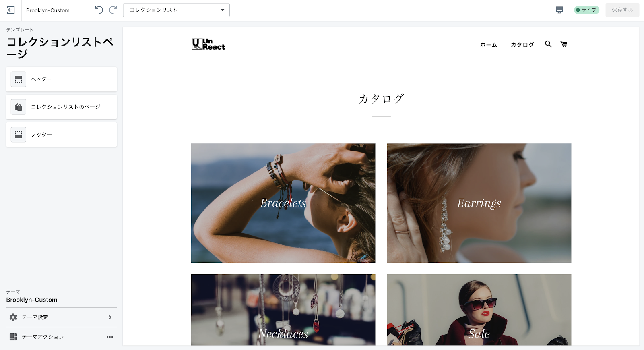Click the フッター section icon
Screen dimensions: 644x350
(19, 135)
